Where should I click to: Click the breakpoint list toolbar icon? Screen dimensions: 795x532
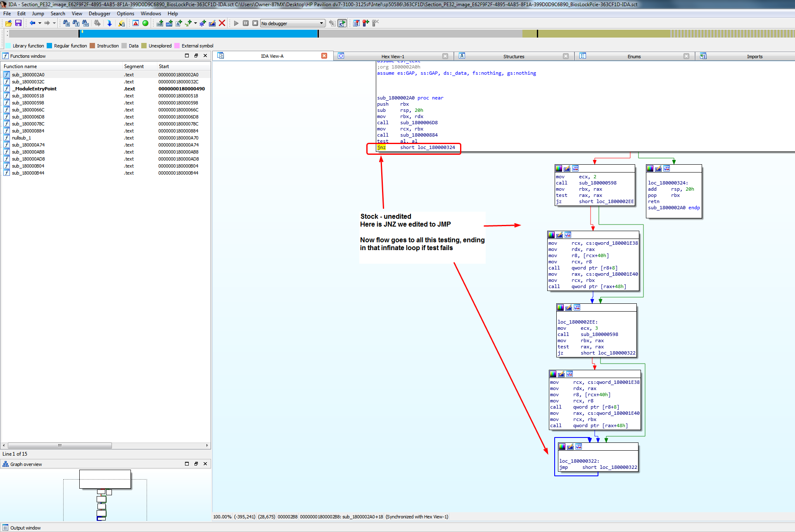click(x=356, y=23)
